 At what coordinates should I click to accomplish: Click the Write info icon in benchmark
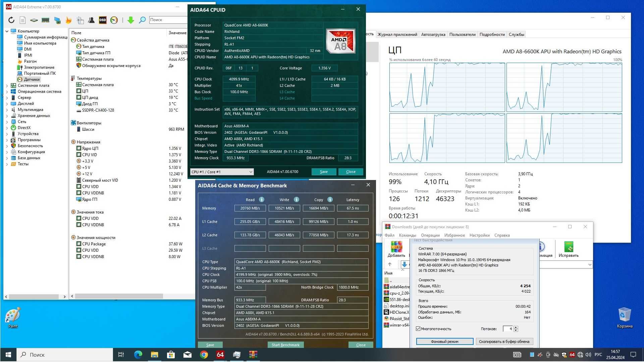click(x=297, y=199)
